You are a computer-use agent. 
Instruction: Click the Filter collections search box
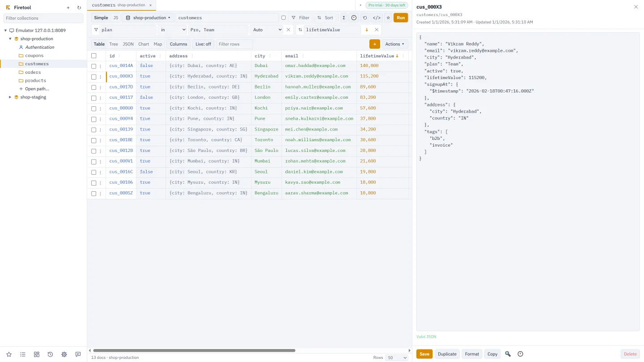pos(43,18)
